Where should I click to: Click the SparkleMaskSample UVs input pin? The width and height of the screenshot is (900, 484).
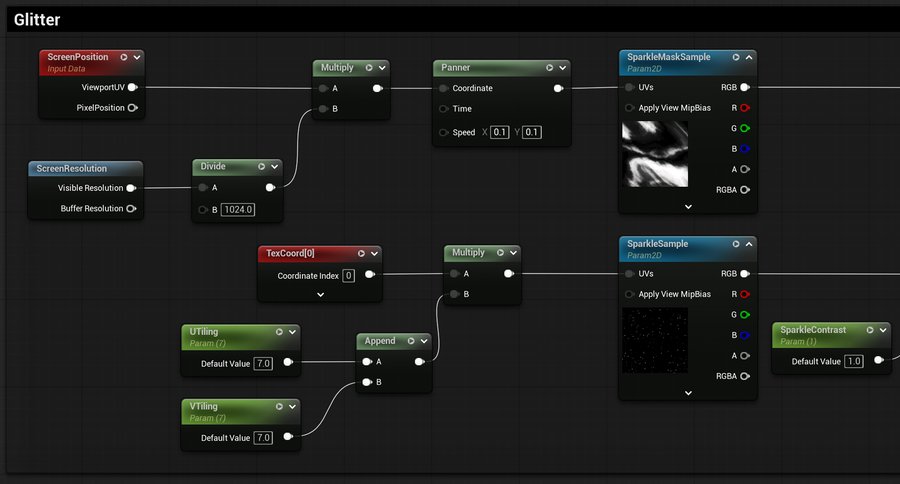point(630,87)
